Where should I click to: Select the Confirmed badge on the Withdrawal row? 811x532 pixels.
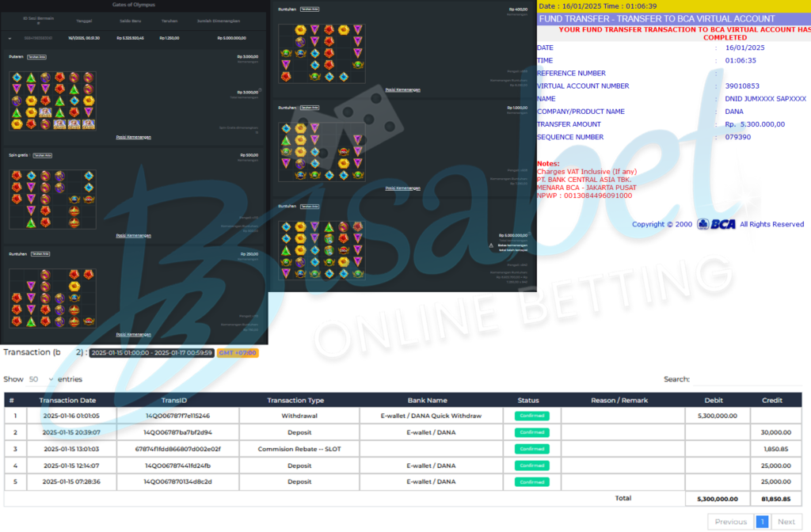tap(532, 416)
